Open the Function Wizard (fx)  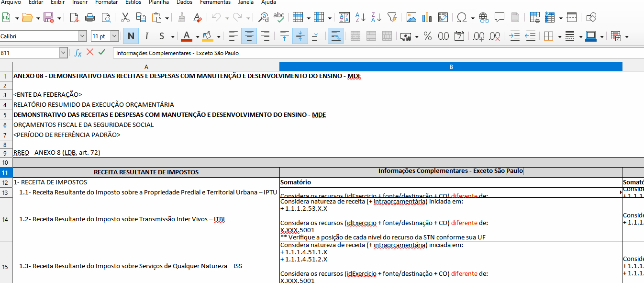click(x=78, y=53)
